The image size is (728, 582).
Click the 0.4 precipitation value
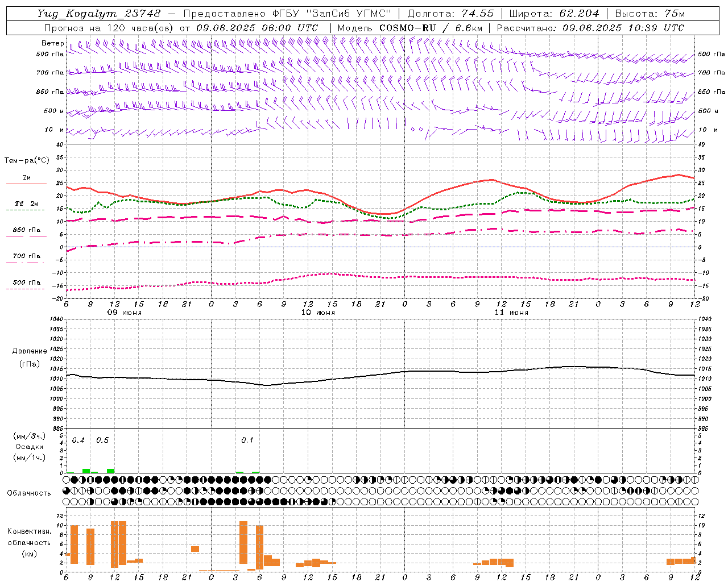(x=78, y=440)
